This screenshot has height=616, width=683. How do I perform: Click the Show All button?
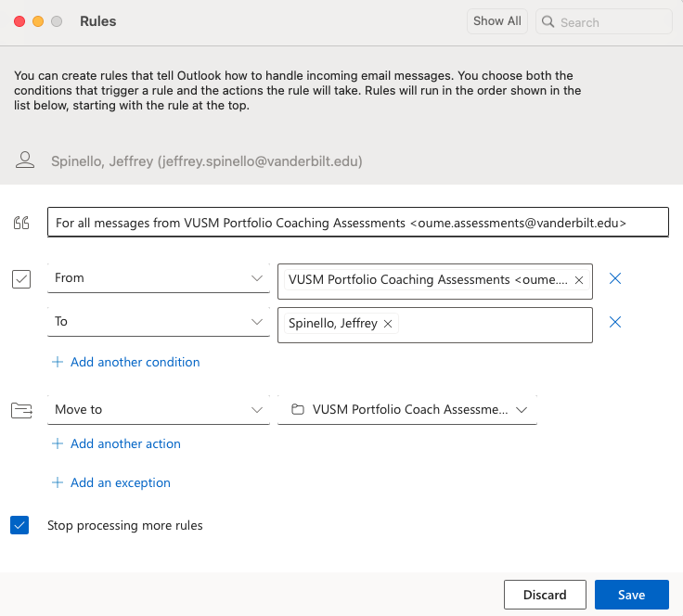(497, 21)
